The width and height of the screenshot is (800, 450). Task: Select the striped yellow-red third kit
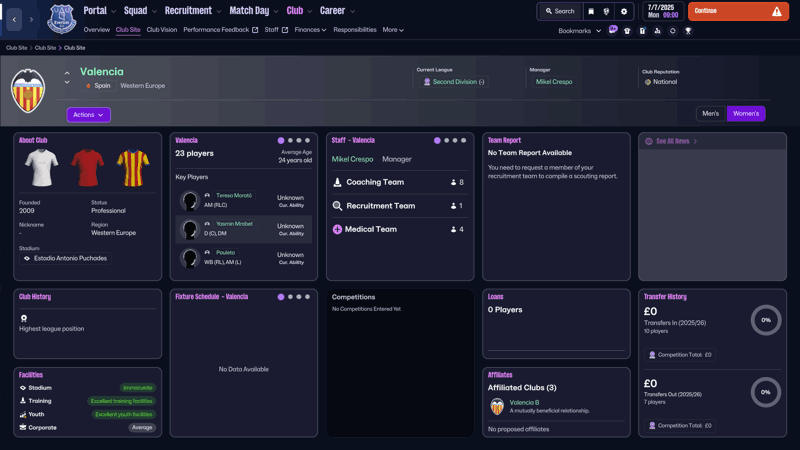click(133, 168)
